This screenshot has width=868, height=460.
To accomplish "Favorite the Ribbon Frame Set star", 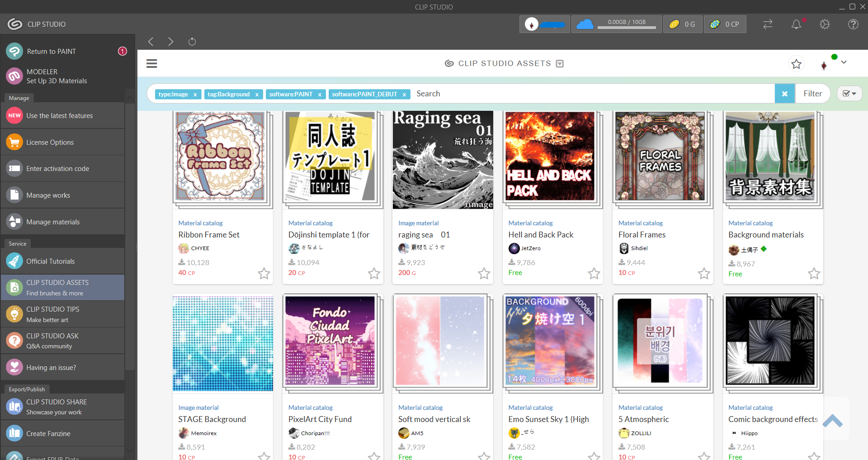I will [x=264, y=273].
